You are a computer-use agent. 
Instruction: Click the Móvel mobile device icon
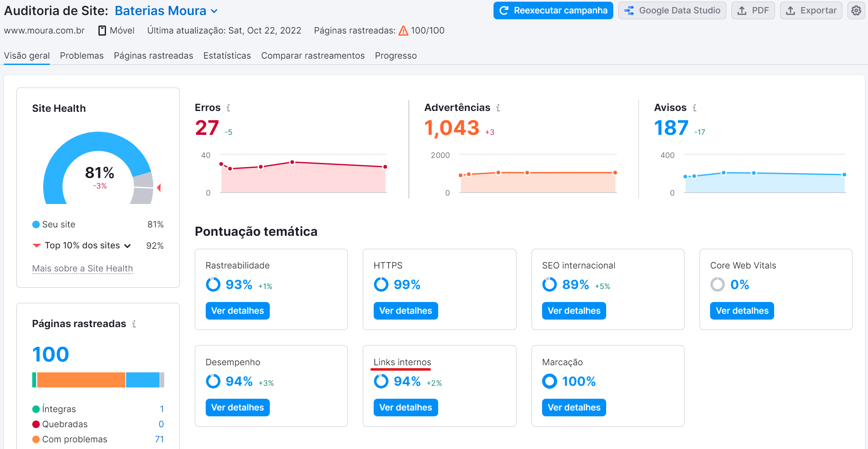(x=101, y=30)
